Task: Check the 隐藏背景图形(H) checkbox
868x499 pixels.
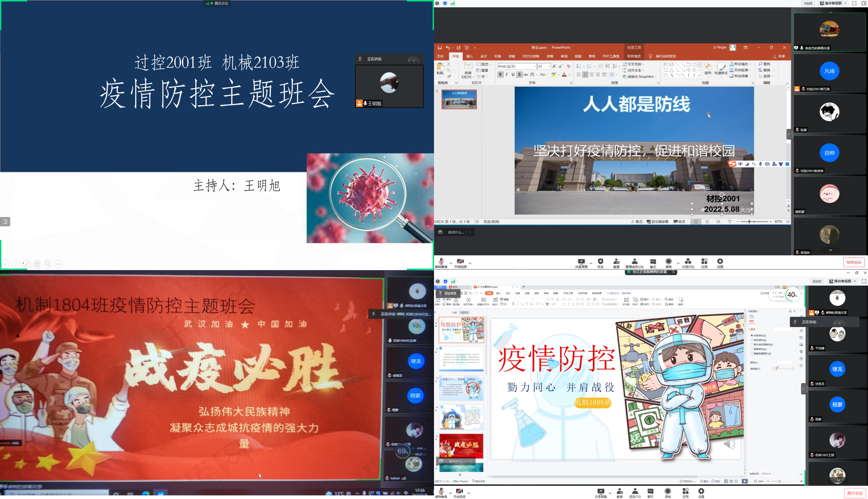Action: pyautogui.click(x=752, y=354)
